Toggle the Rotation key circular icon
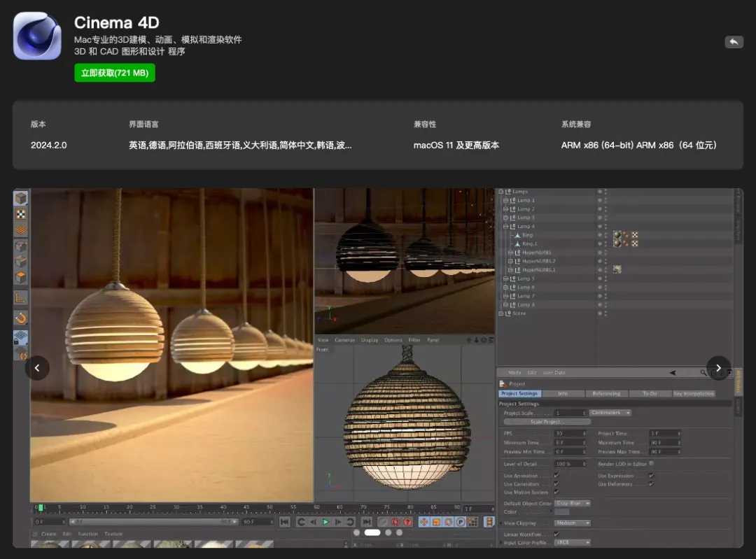The image size is (756, 559). [x=449, y=522]
